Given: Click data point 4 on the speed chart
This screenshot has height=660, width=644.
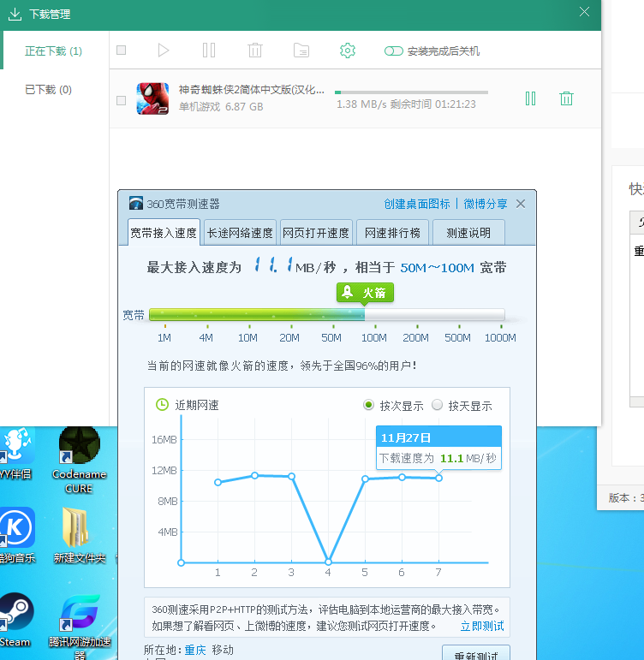Looking at the screenshot, I should (x=329, y=562).
